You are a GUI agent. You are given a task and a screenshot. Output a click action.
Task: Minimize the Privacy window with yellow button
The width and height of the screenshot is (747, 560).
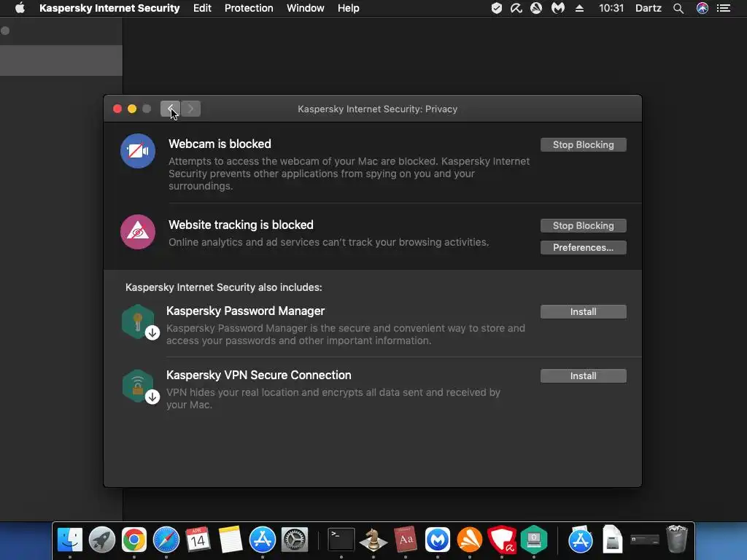(x=132, y=109)
